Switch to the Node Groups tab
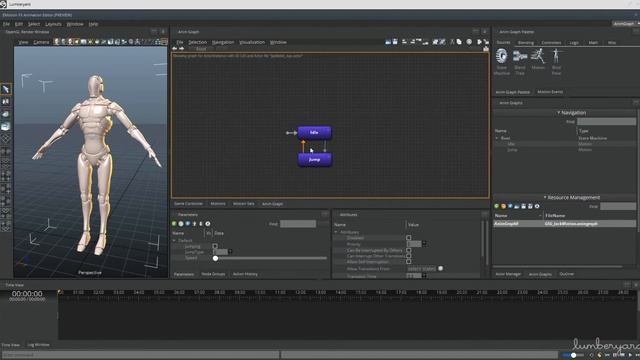Screen dimensions: 640x360 [213, 274]
